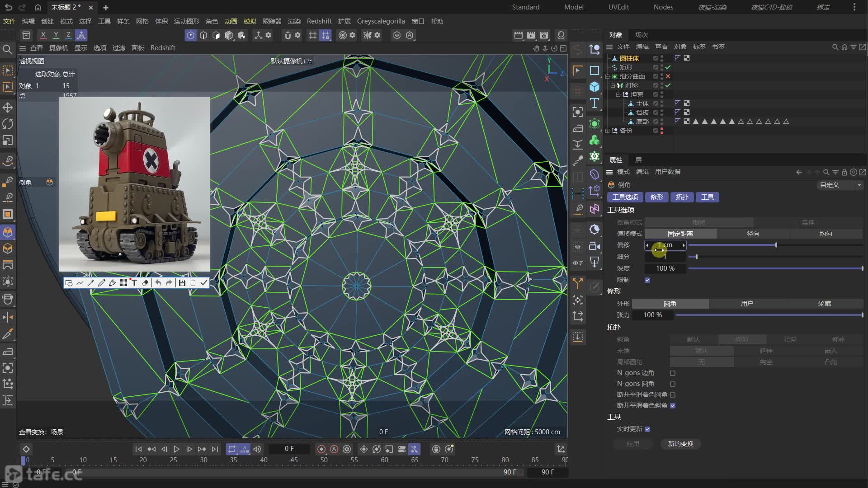The image size is (868, 488).
Task: Click record active objects button
Action: point(321,449)
